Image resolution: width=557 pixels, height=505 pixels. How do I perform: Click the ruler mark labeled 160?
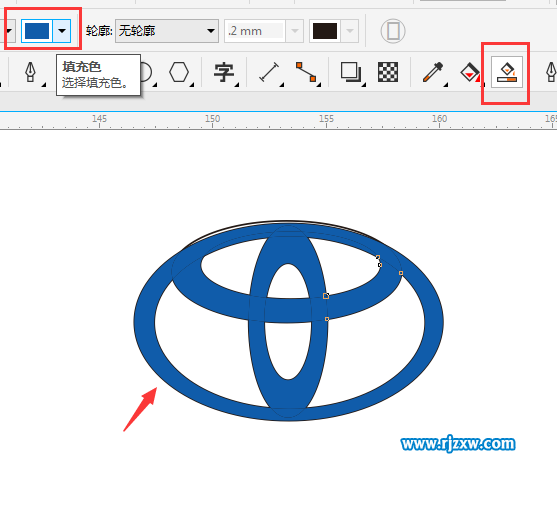pos(439,119)
